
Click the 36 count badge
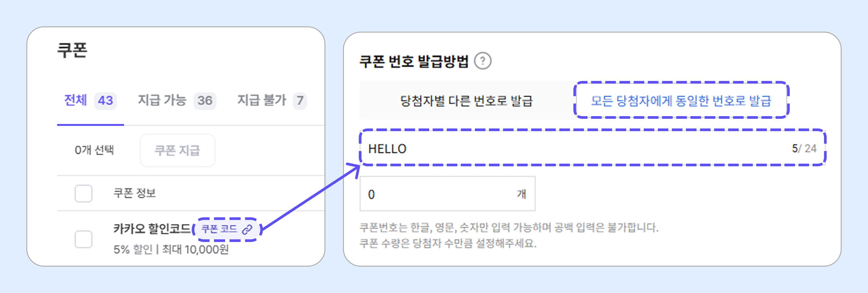(205, 100)
